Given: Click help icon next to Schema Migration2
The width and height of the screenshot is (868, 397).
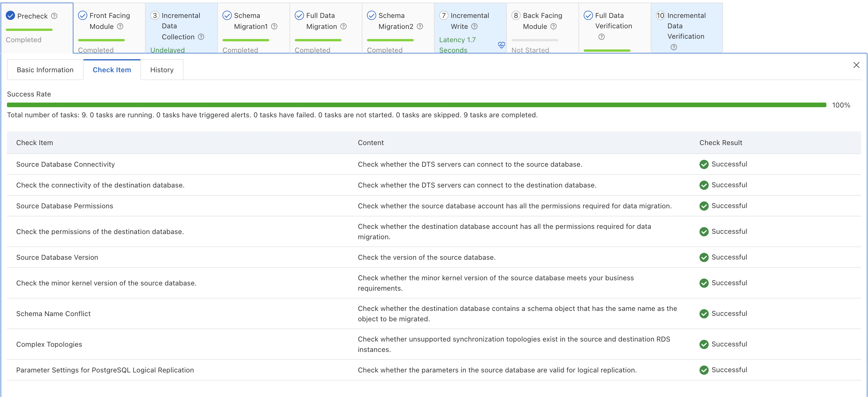Looking at the screenshot, I should coord(420,26).
